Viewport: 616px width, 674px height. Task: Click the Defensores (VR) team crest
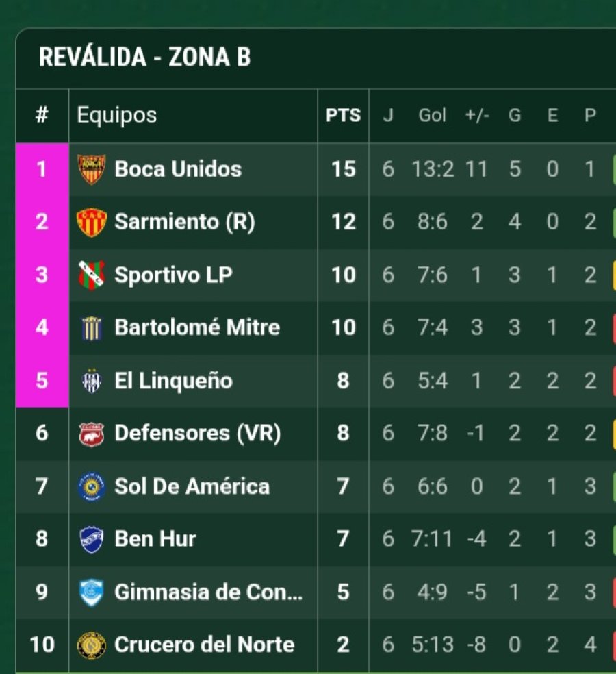91,434
